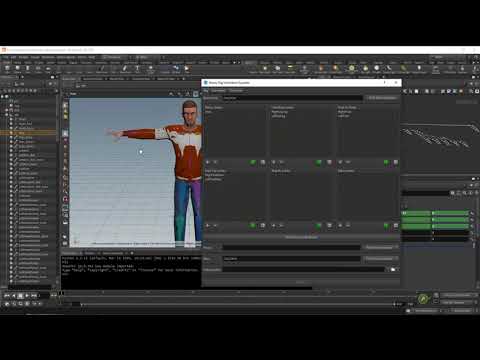Viewport: 480px width, 360px height.
Task: Select the Grid shelf tool
Action: (48, 69)
